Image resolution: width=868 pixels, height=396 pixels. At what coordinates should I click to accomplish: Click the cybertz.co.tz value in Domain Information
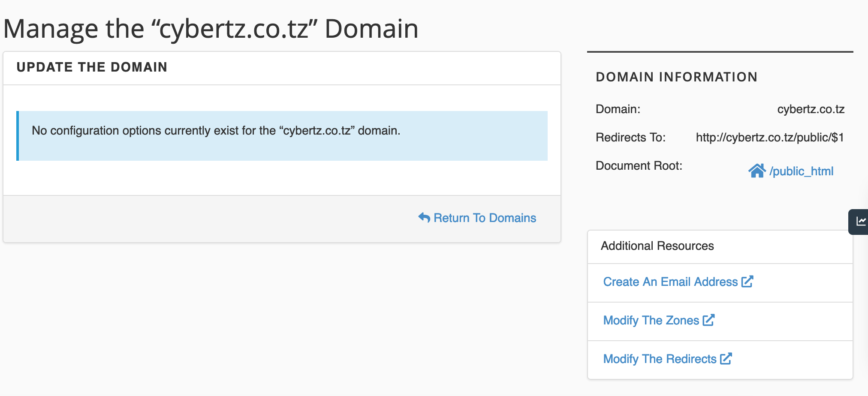(811, 109)
